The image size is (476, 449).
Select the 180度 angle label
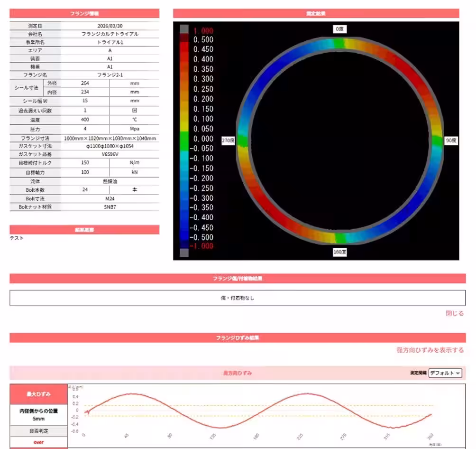pos(340,252)
